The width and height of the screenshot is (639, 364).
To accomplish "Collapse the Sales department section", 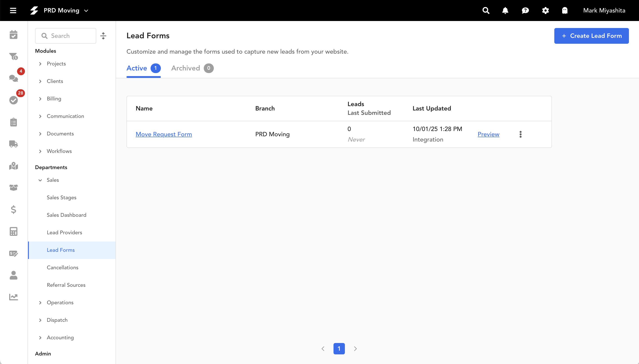I will (40, 180).
